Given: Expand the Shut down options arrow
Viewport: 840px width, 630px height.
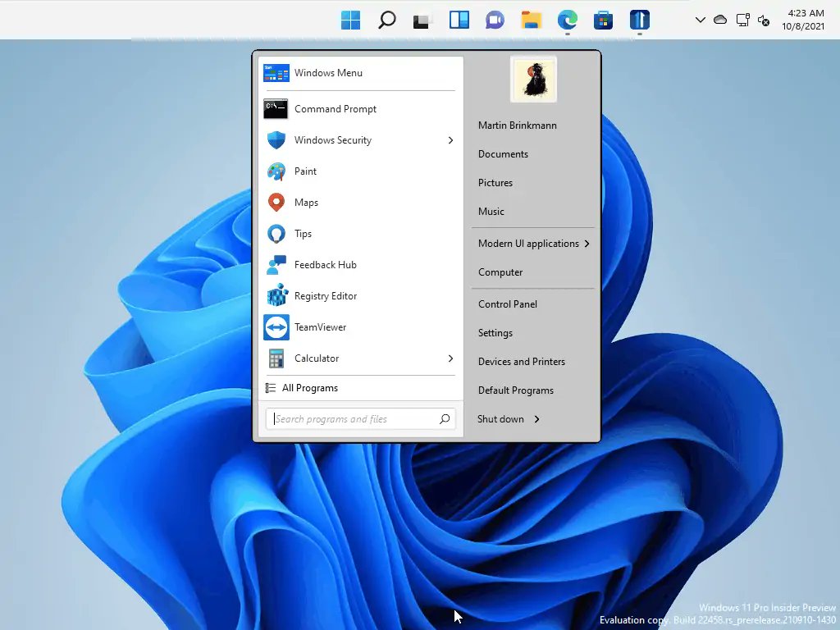Looking at the screenshot, I should (x=536, y=419).
